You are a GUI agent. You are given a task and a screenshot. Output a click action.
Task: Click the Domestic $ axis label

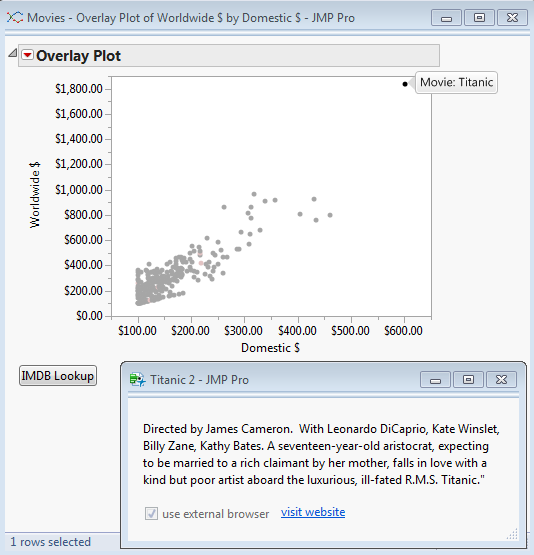pyautogui.click(x=270, y=348)
